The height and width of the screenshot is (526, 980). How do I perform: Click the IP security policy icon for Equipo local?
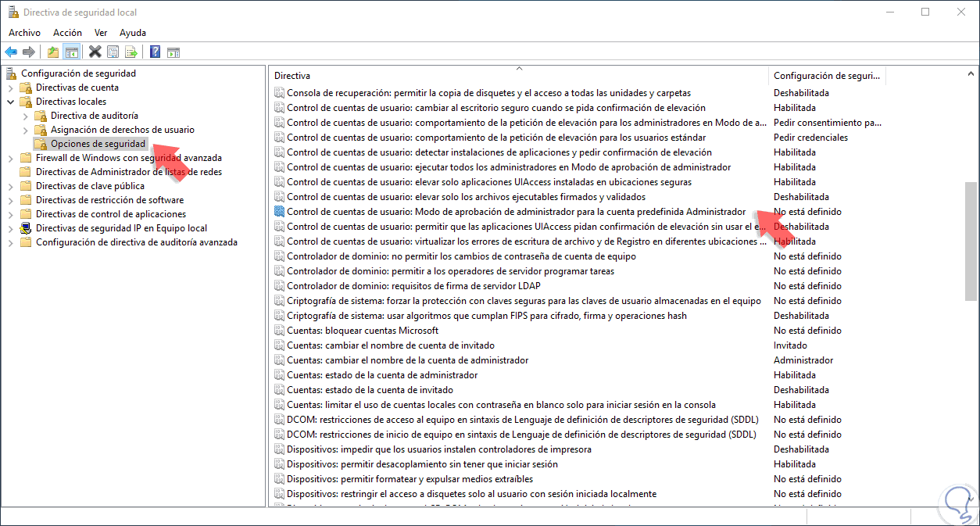point(26,228)
